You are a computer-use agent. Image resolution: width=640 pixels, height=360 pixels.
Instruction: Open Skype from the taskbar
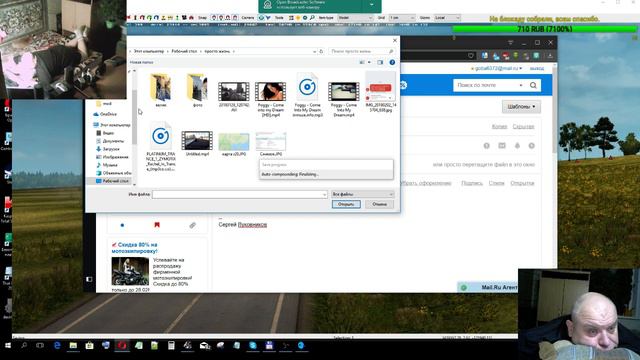253,345
